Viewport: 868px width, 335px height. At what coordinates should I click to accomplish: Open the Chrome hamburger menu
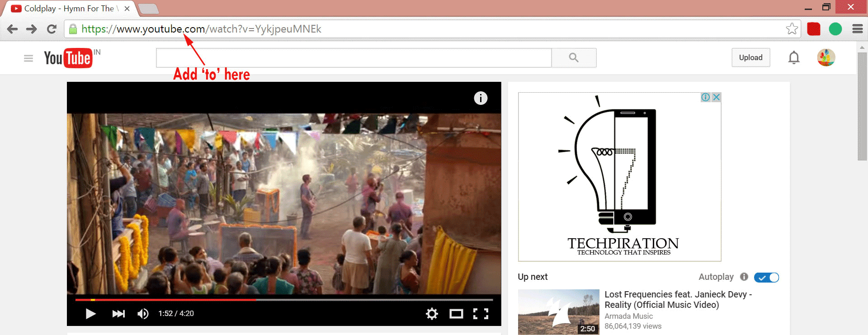[x=858, y=29]
